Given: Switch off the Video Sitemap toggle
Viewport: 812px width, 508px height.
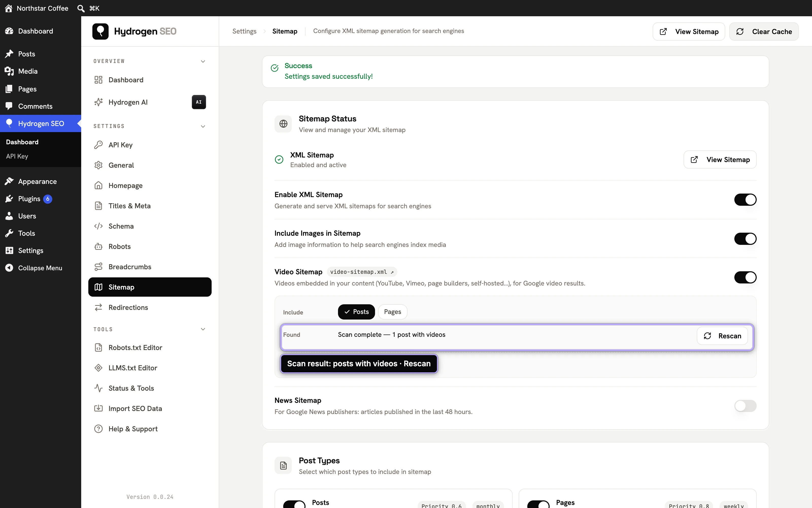Looking at the screenshot, I should coord(745,278).
